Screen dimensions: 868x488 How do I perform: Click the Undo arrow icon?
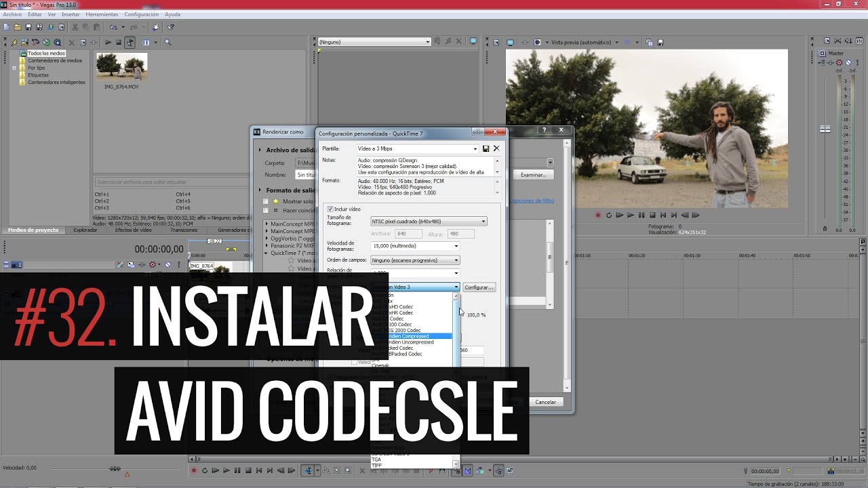113,27
